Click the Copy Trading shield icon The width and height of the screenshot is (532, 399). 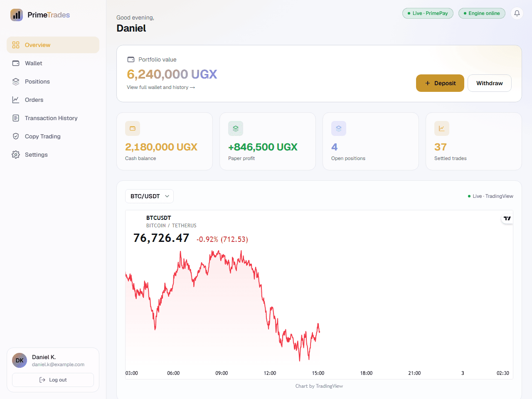(x=16, y=136)
